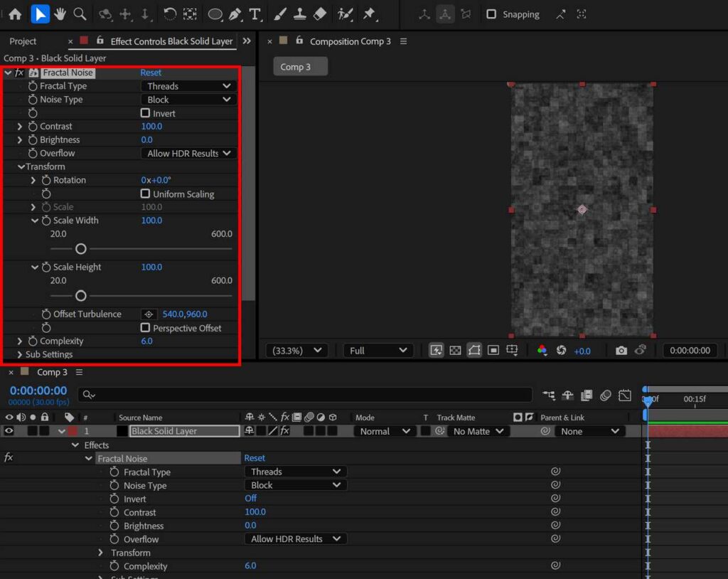Click Reset Exposure icon in viewer

pos(561,351)
